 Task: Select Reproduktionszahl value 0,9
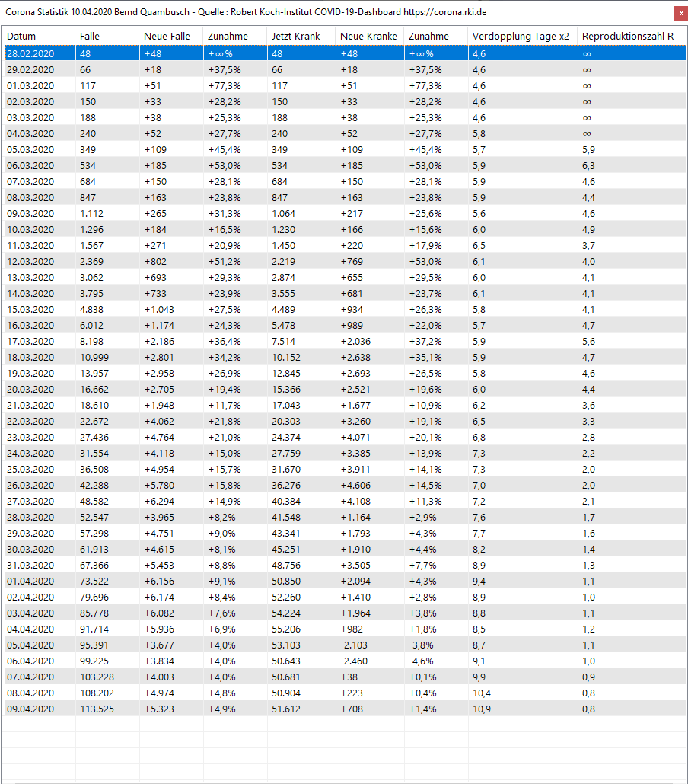588,677
